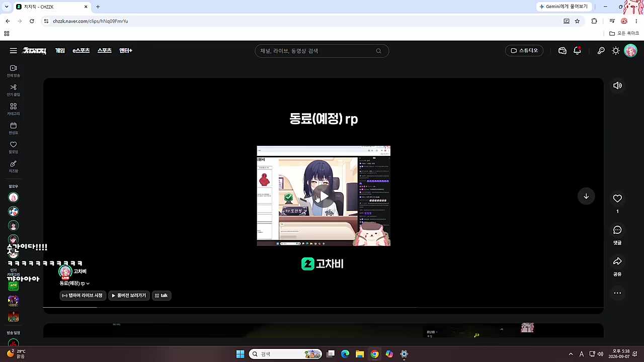Viewport: 644px width, 362px height.
Task: Click the CHZZK logo
Action: pyautogui.click(x=34, y=51)
